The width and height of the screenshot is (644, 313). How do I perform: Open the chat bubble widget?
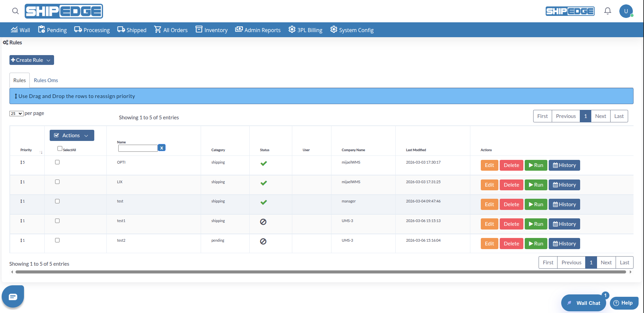tap(13, 297)
